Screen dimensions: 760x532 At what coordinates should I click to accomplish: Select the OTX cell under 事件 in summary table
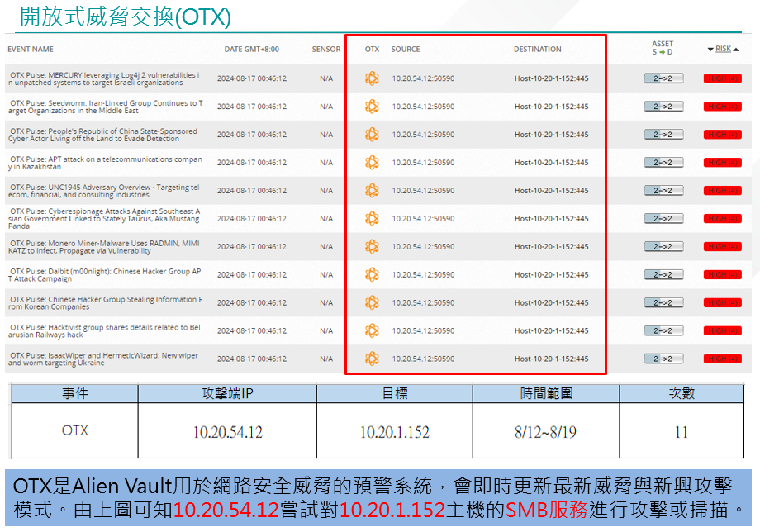[74, 430]
